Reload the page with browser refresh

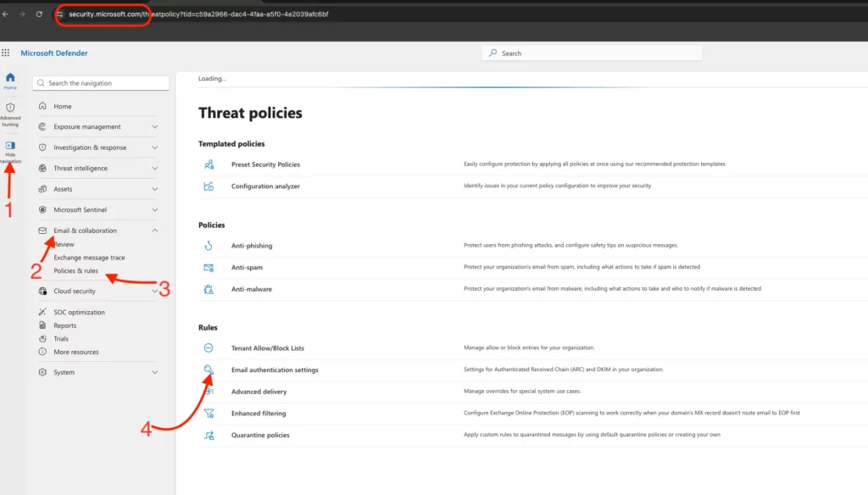39,14
